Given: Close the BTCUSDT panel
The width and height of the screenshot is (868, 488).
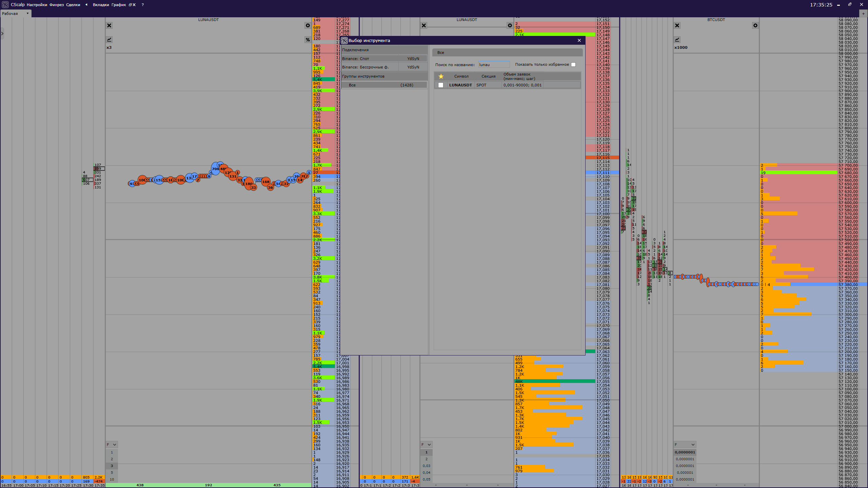Looking at the screenshot, I should pyautogui.click(x=677, y=25).
